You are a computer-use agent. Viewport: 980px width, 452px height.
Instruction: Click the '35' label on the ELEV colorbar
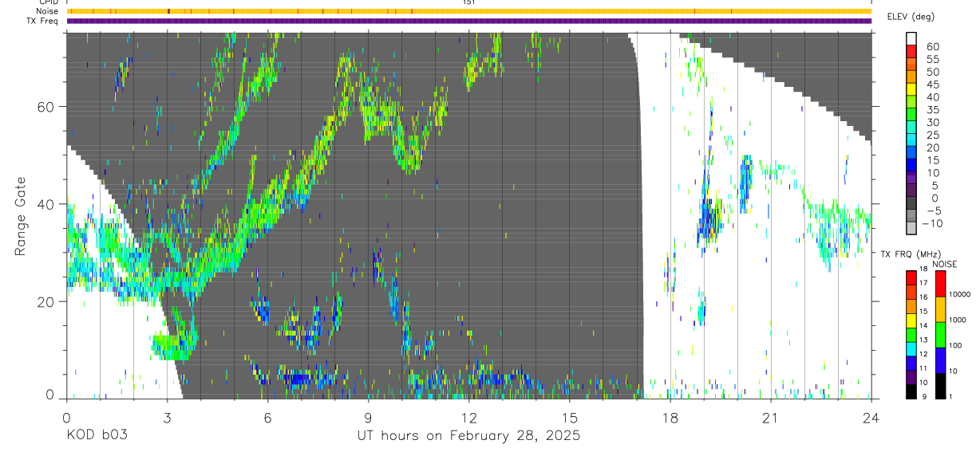click(933, 110)
